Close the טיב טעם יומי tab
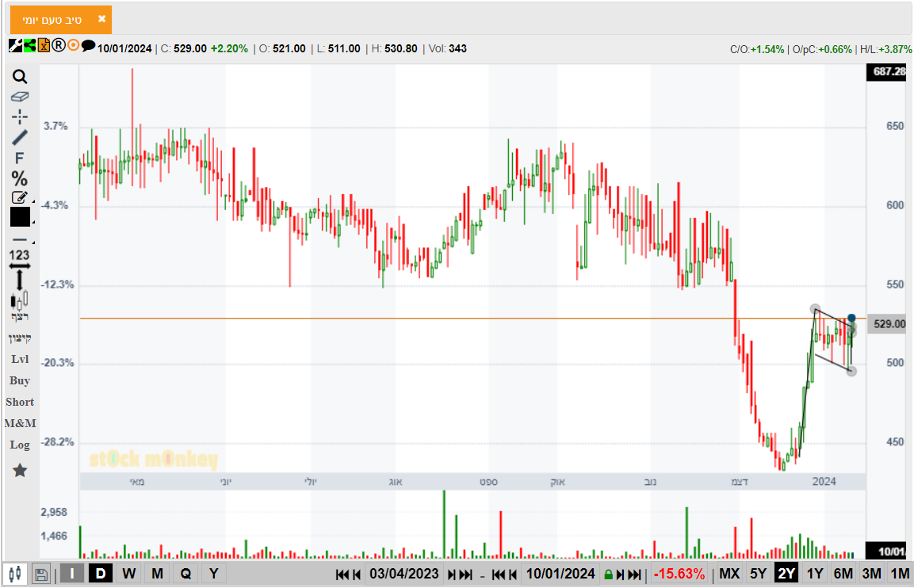Image resolution: width=914 pixels, height=588 pixels. point(102,19)
